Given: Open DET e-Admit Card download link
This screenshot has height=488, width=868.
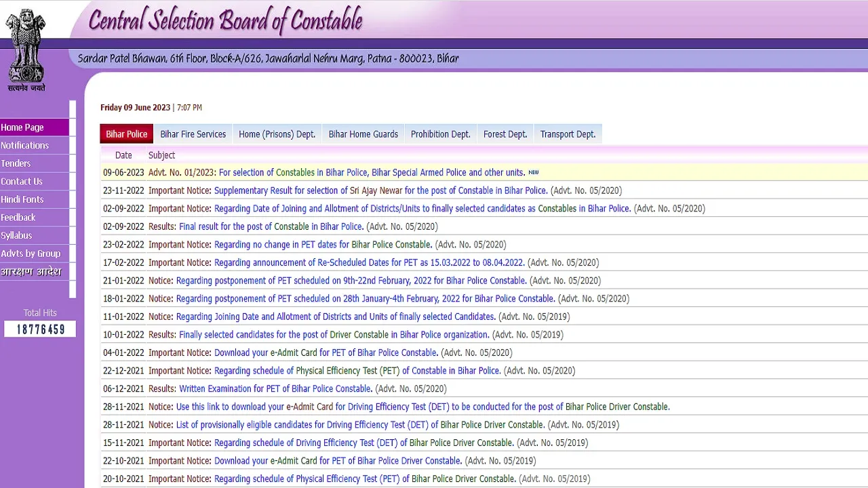Looking at the screenshot, I should (x=423, y=407).
